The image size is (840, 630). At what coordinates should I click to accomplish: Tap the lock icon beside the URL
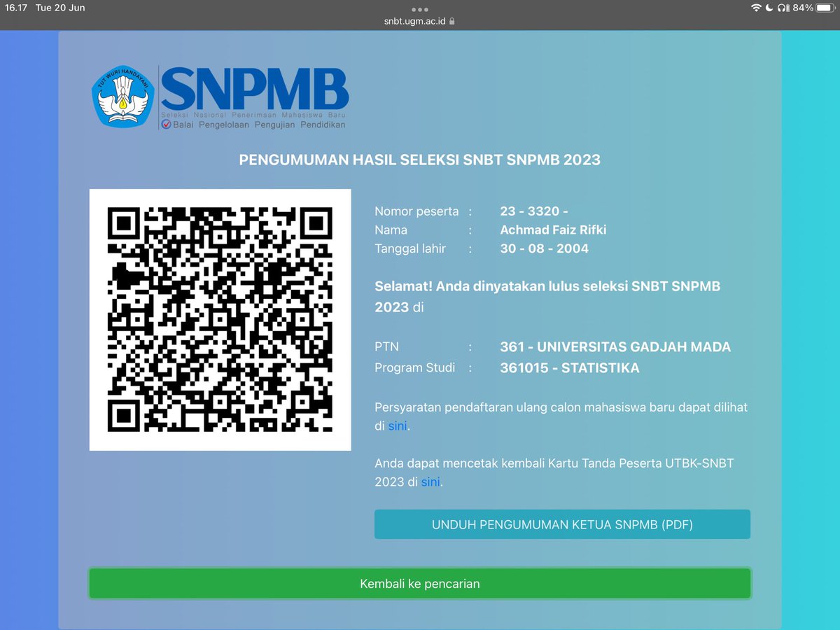coord(452,22)
